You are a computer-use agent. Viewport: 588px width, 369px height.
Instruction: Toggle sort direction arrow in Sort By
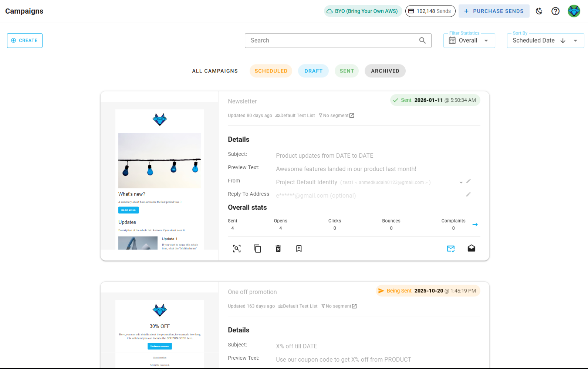point(563,41)
